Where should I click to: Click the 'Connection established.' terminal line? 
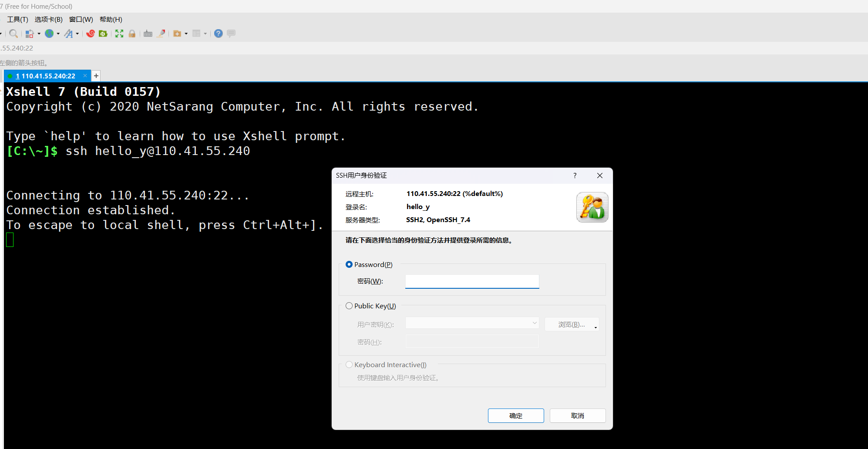(91, 210)
